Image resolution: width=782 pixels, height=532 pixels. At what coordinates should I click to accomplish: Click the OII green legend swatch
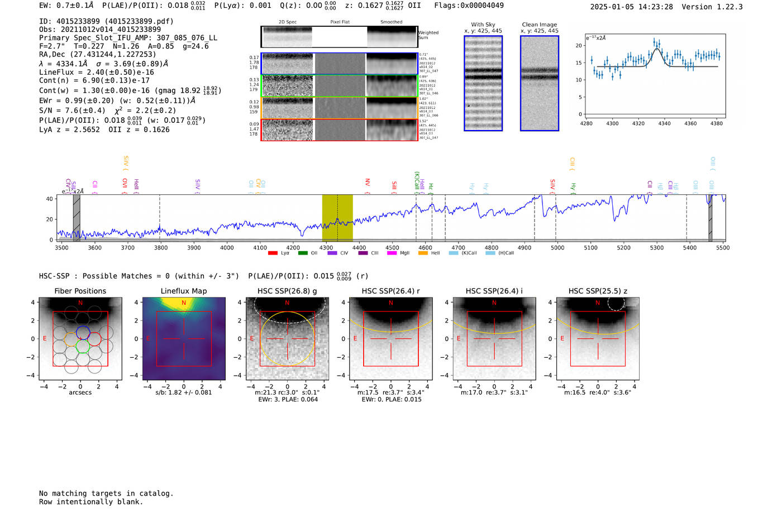click(x=303, y=253)
